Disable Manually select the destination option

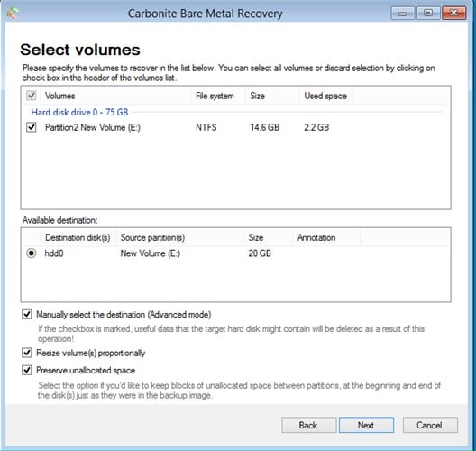pos(27,314)
